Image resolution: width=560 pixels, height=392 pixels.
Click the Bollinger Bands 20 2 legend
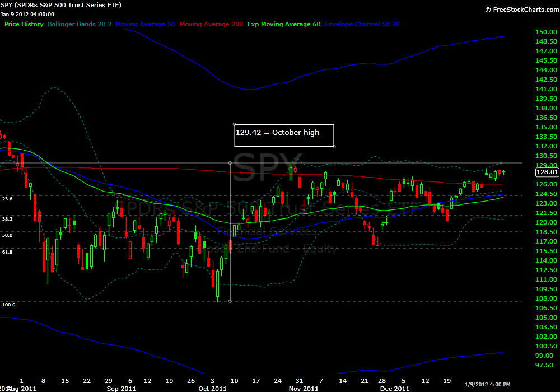pos(80,24)
